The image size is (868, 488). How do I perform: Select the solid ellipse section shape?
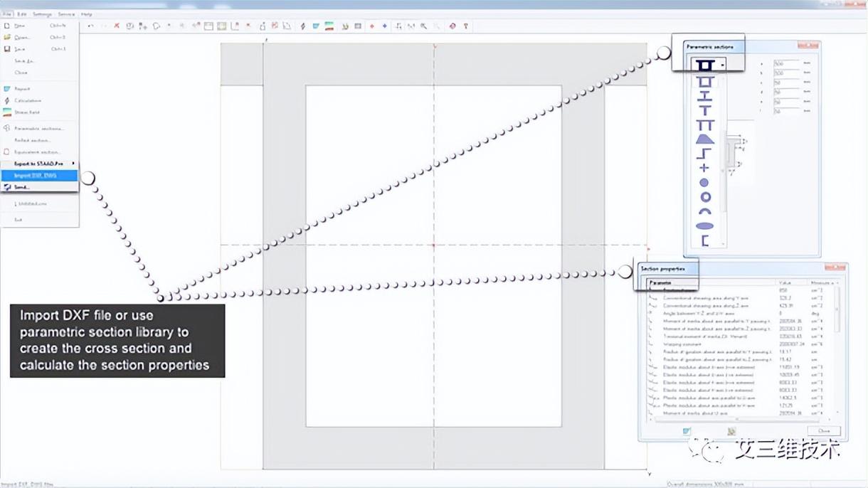(704, 226)
